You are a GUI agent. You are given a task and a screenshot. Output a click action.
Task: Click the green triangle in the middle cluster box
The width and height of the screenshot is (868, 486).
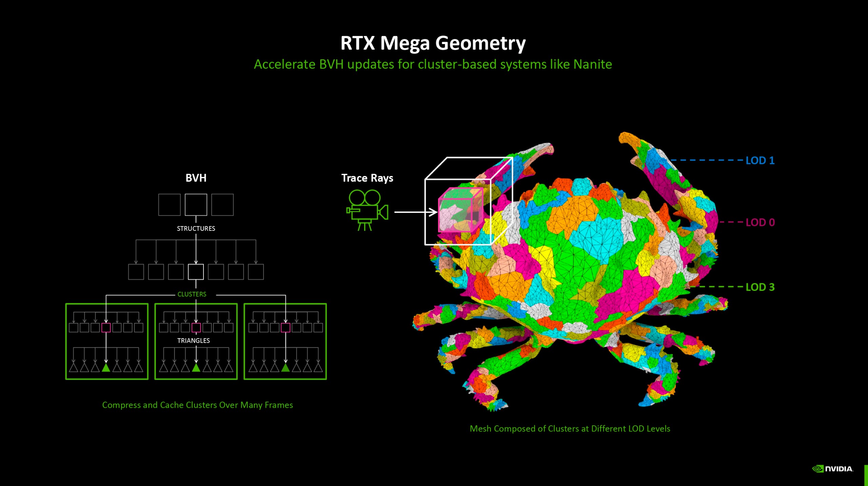tap(196, 367)
